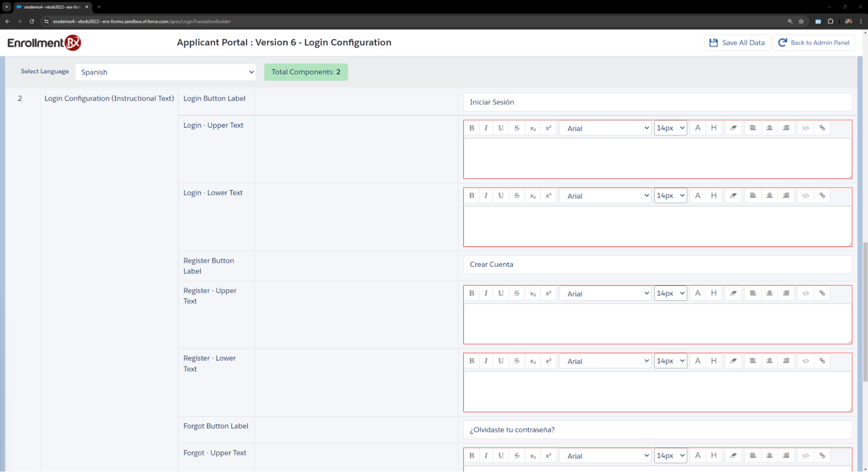Image resolution: width=868 pixels, height=472 pixels.
Task: Open a new browser tab
Action: click(99, 7)
